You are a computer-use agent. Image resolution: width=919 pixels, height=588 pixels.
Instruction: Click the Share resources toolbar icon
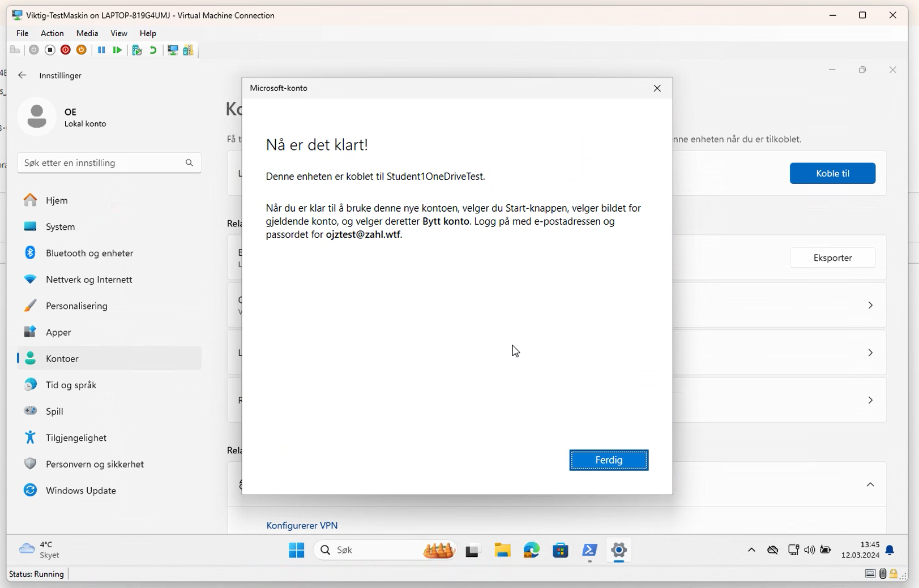(x=188, y=50)
